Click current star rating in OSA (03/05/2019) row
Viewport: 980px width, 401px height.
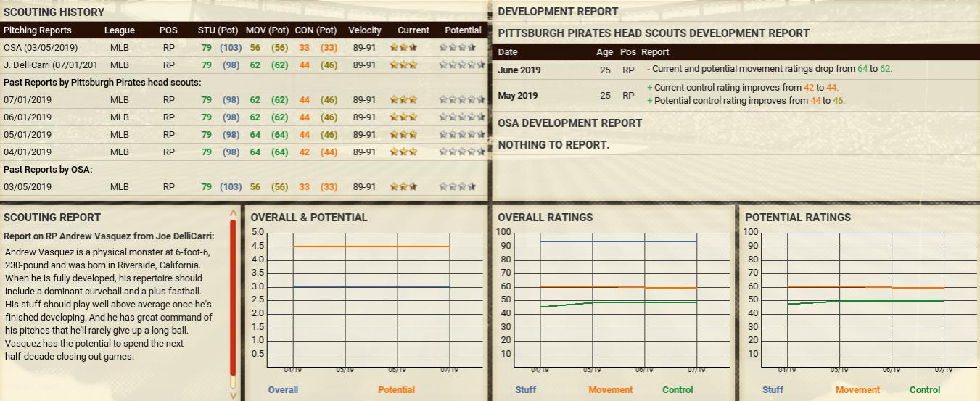[x=403, y=47]
